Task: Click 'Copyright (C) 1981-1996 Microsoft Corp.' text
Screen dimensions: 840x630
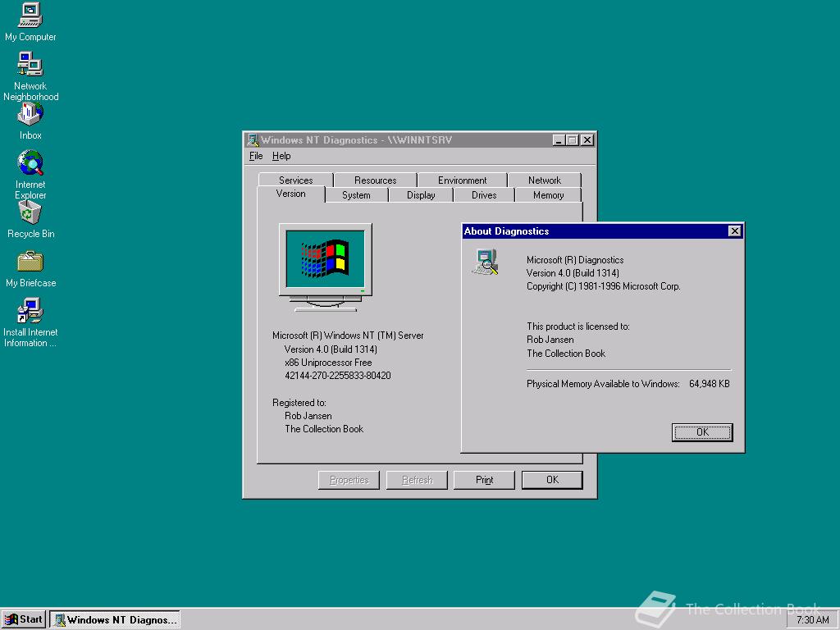Action: (x=603, y=286)
